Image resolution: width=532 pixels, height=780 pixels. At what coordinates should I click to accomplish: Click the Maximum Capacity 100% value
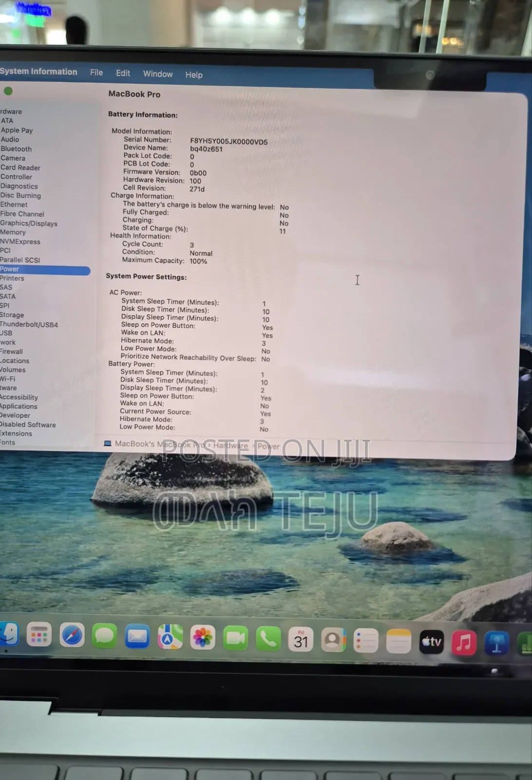pyautogui.click(x=198, y=261)
